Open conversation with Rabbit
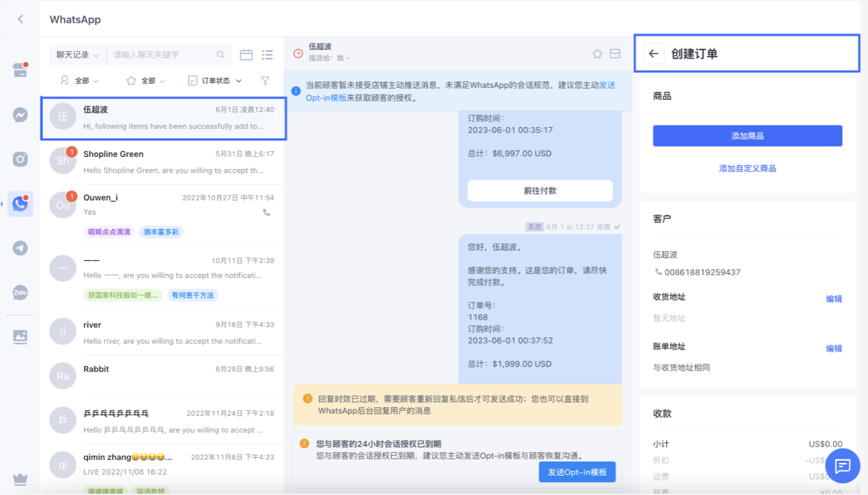Viewport: 868px width, 495px height. click(x=163, y=376)
